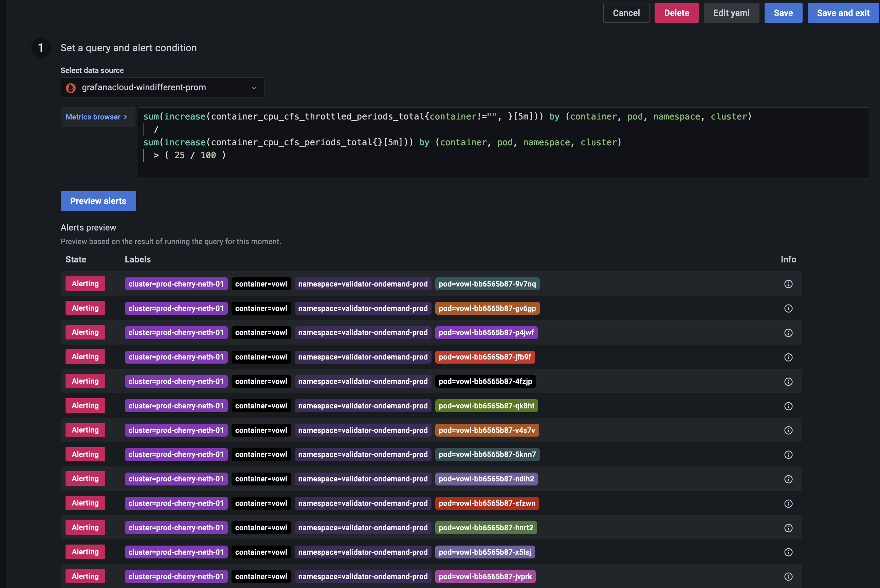Click Alerting badge in 4fzjp pod row
The image size is (880, 588).
(85, 381)
